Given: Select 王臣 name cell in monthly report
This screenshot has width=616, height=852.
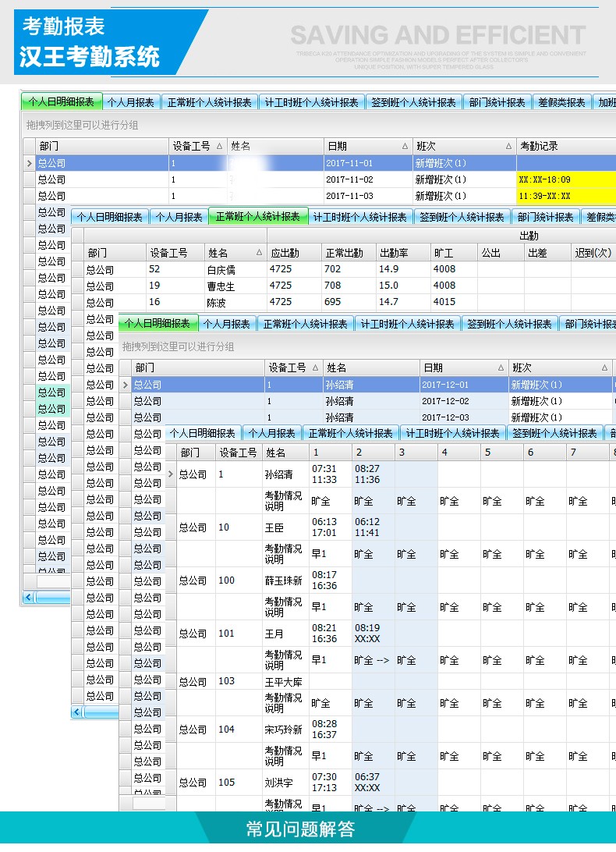Looking at the screenshot, I should pos(285,527).
